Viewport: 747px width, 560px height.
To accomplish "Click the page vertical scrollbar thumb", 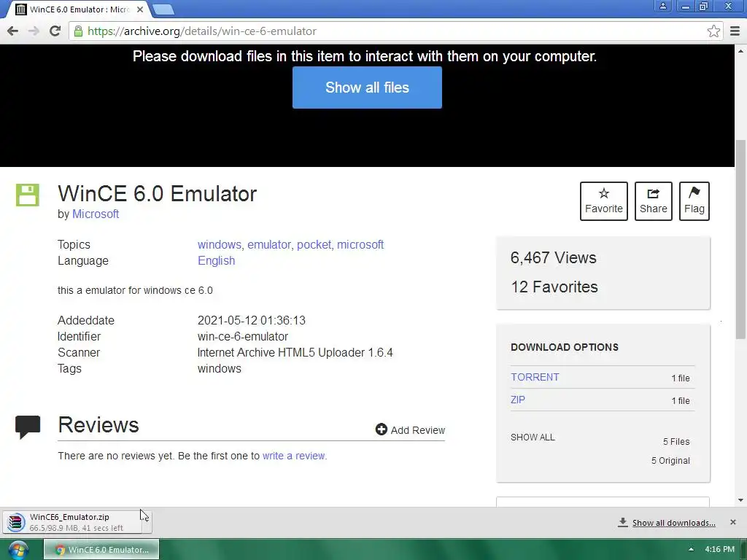I will 740,239.
